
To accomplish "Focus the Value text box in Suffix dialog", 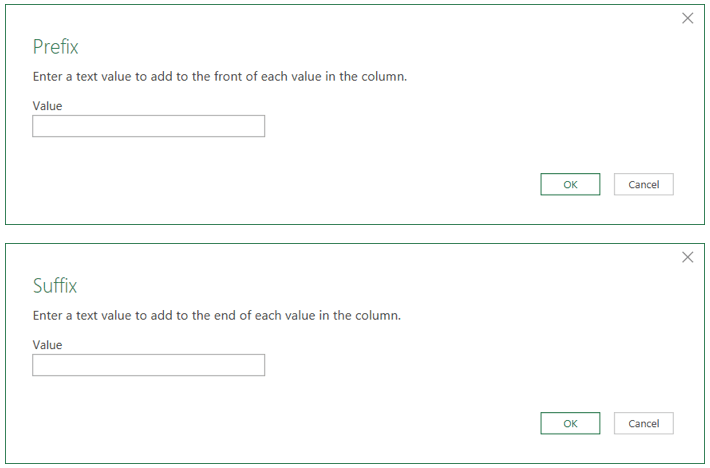I will coord(148,365).
